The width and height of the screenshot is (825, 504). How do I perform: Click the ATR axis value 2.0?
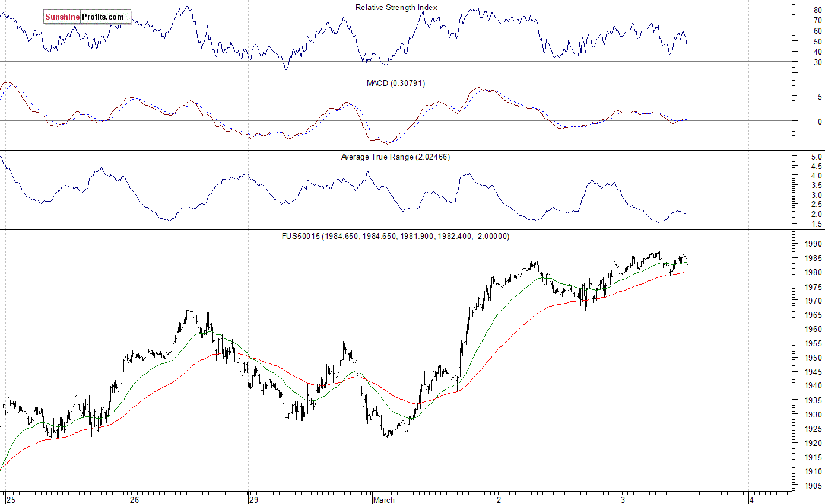[817, 214]
